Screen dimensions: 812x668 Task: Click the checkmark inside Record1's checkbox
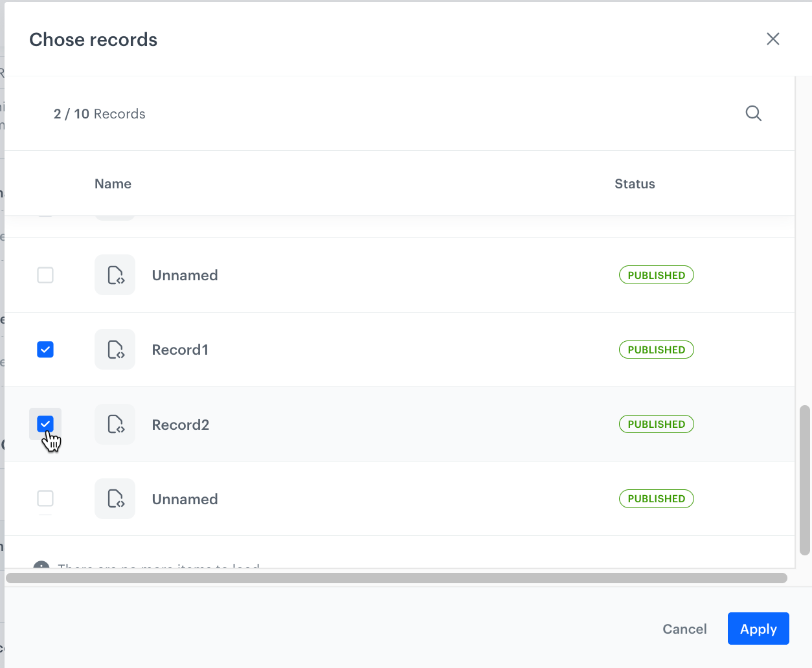pos(45,350)
